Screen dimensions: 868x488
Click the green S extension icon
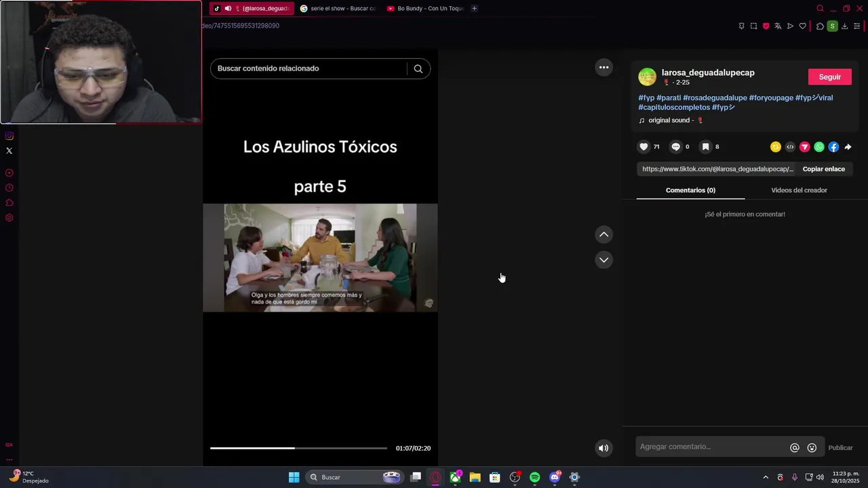click(x=832, y=26)
